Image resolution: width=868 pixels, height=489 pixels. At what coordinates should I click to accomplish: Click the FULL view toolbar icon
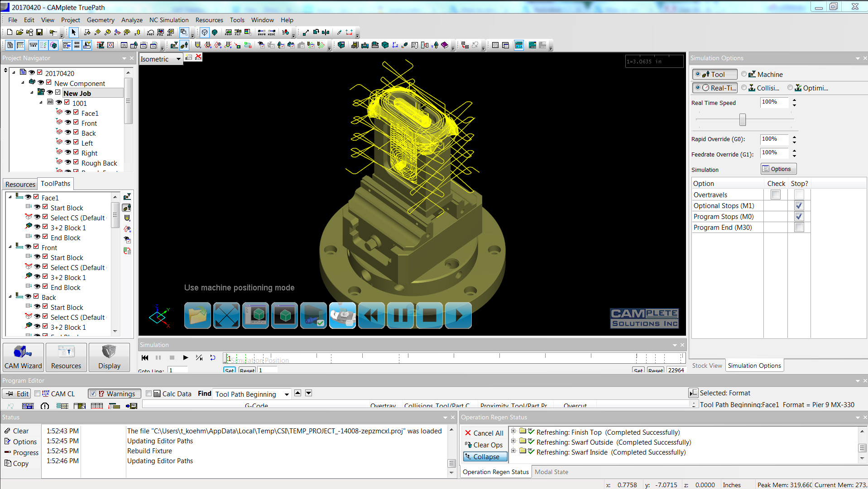click(161, 32)
